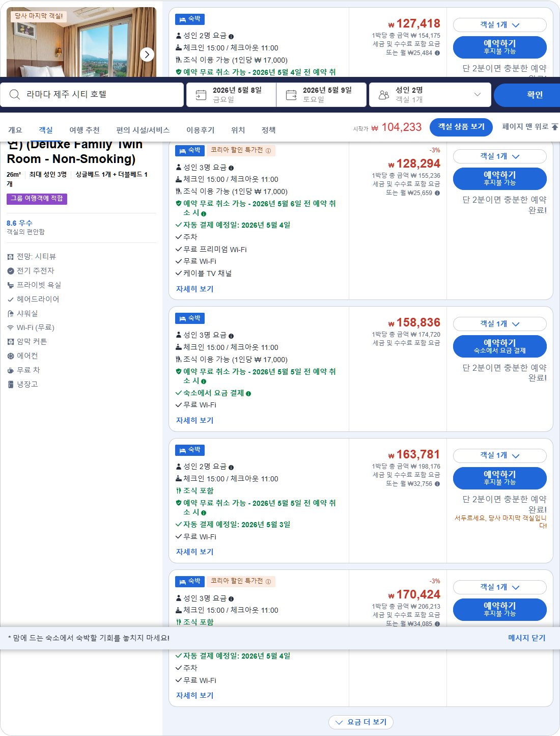Go to the 개요 tab

coord(15,130)
